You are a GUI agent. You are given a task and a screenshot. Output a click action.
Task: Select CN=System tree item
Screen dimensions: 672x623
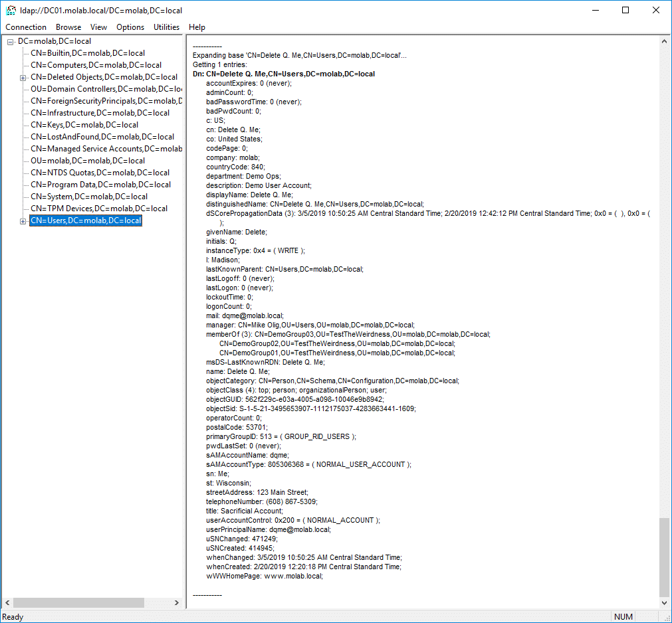click(x=89, y=197)
